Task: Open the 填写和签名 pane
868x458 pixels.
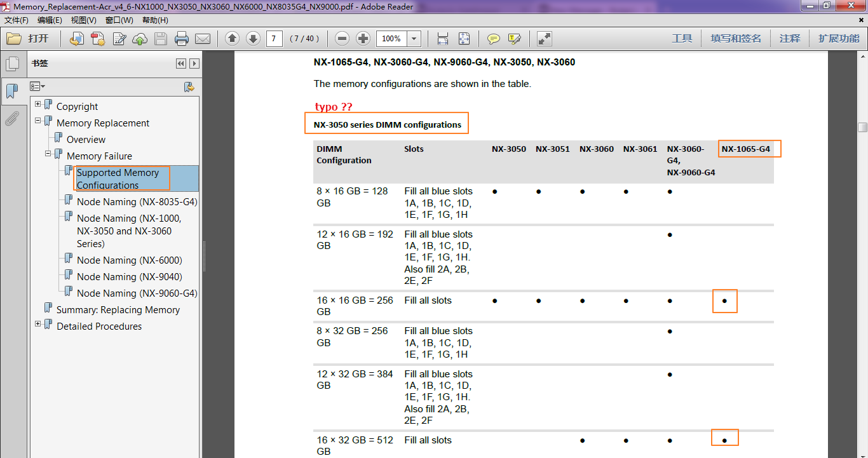Action: point(736,39)
